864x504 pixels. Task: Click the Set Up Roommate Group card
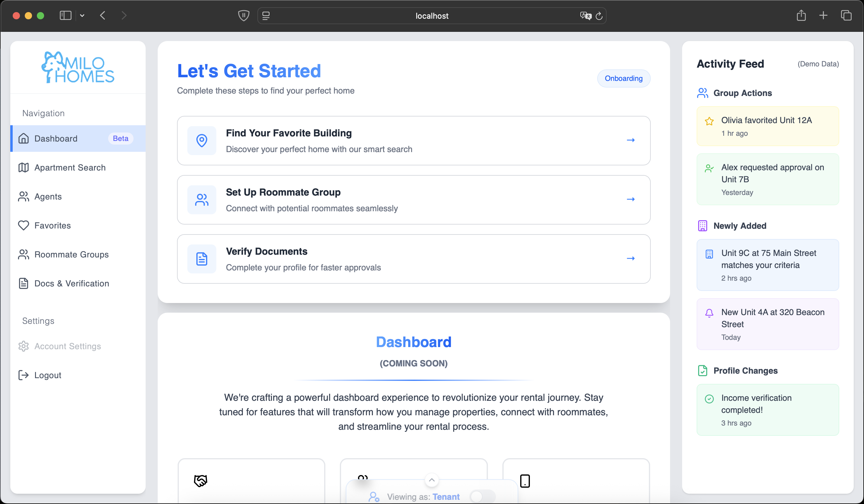click(413, 200)
